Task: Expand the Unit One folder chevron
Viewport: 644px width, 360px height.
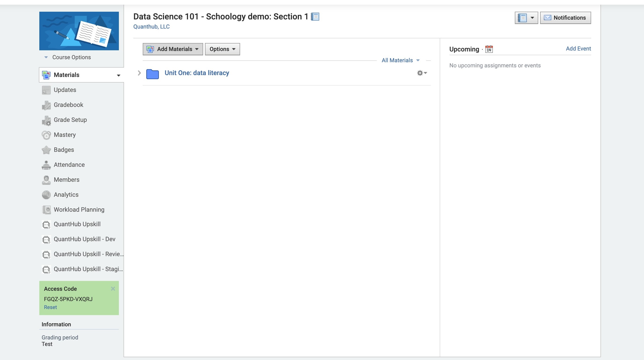Action: pyautogui.click(x=139, y=73)
